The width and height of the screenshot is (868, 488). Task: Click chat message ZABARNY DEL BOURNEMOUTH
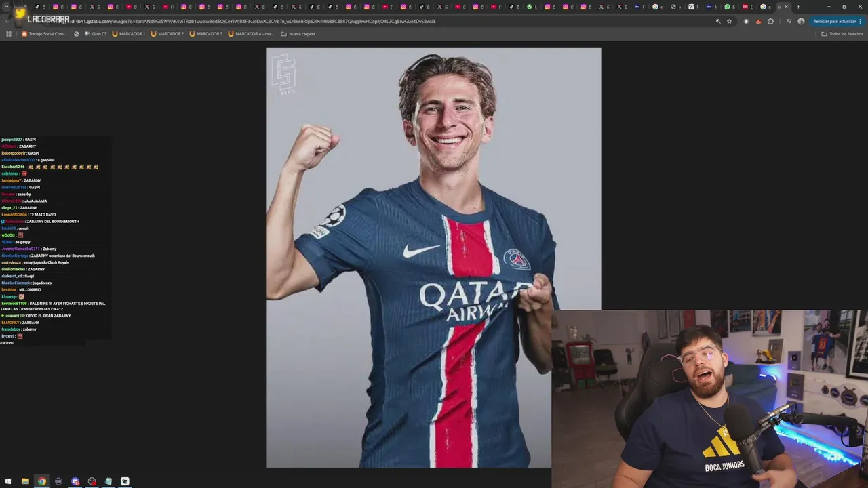[x=53, y=222]
